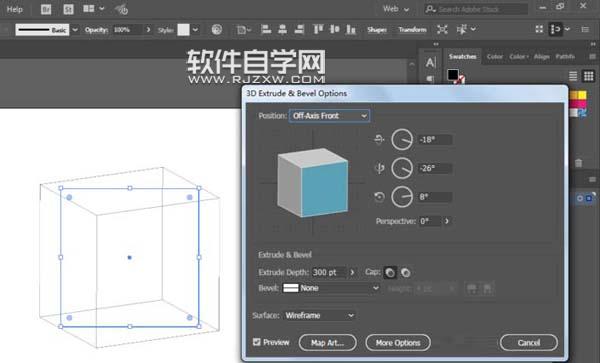This screenshot has height=363, width=600.
Task: Select the cap-off for hollow appearance icon
Action: tap(406, 272)
